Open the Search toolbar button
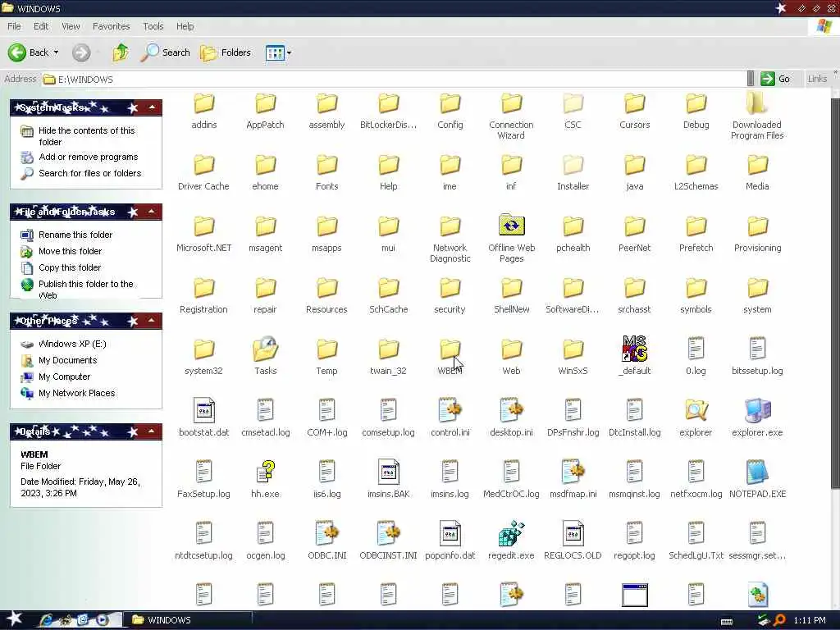Viewport: 840px width, 630px height. click(x=166, y=52)
